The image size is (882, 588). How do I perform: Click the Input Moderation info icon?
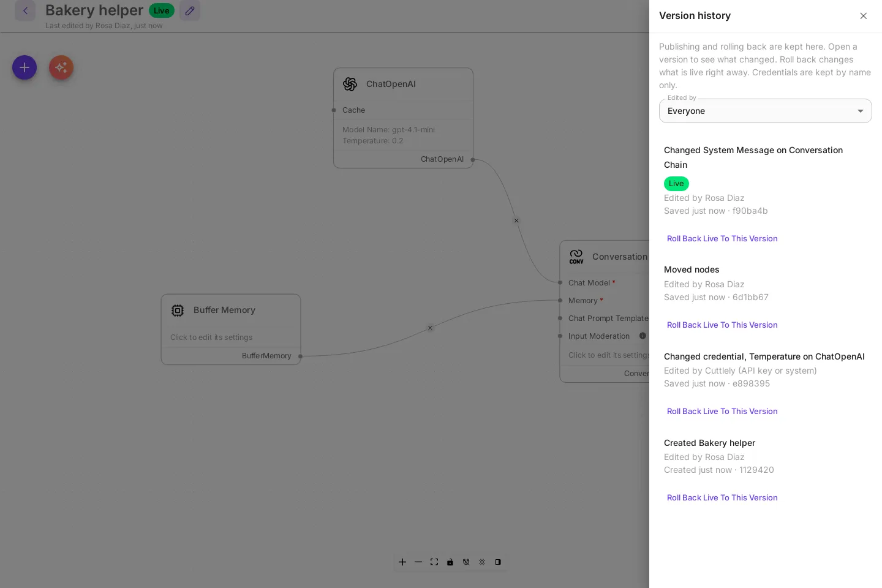643,336
